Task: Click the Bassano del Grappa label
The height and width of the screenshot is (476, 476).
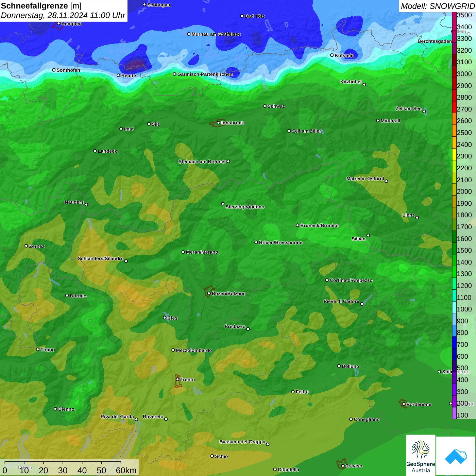Action: (x=242, y=442)
